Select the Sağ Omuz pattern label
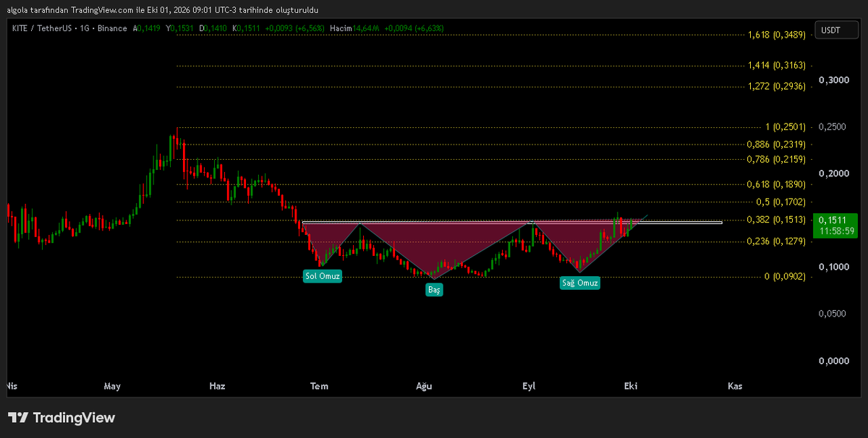 [x=580, y=283]
